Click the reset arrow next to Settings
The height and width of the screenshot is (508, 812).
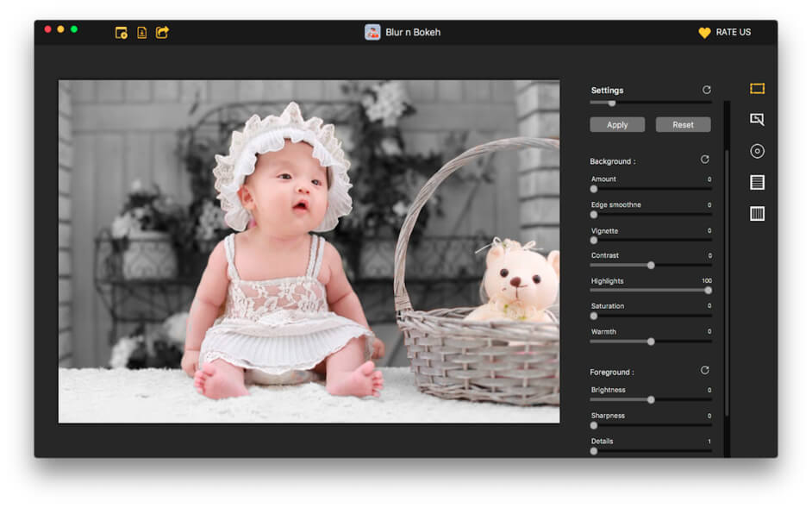(707, 90)
